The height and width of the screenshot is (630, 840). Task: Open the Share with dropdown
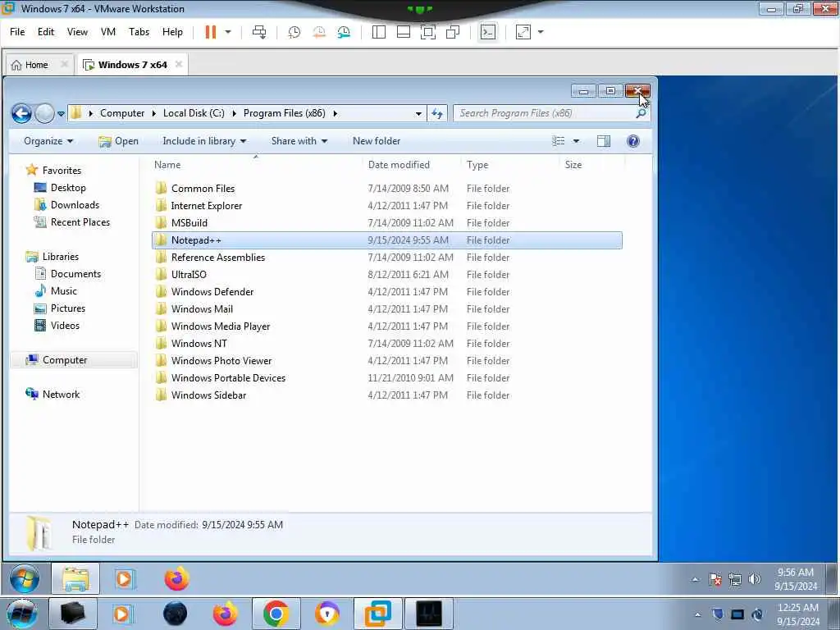pos(299,141)
